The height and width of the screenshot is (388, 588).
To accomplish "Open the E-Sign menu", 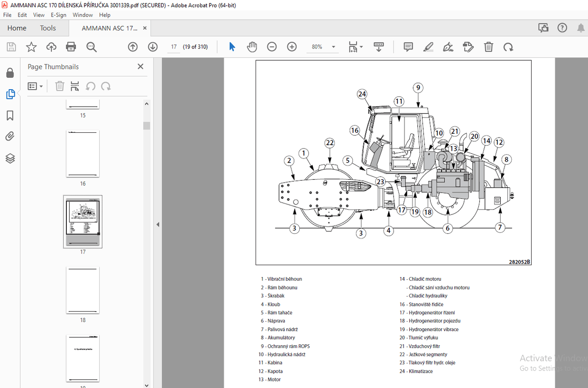I will [58, 15].
